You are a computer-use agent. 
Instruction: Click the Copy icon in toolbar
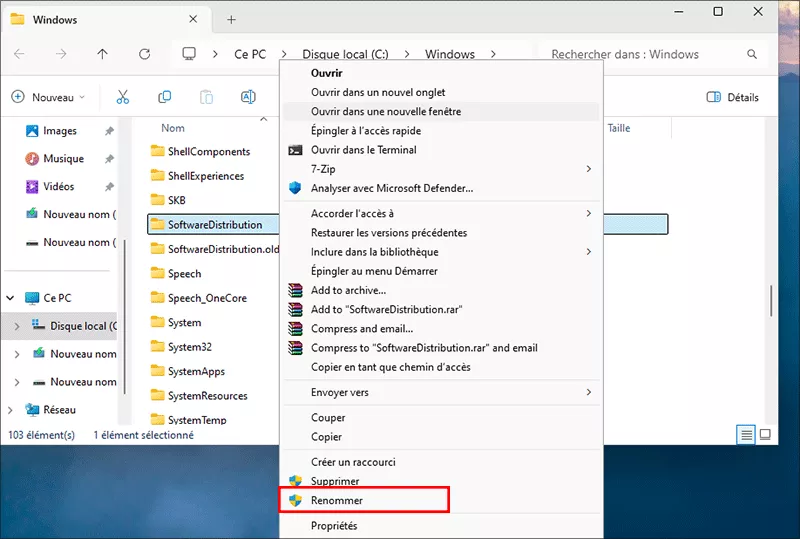tap(165, 97)
